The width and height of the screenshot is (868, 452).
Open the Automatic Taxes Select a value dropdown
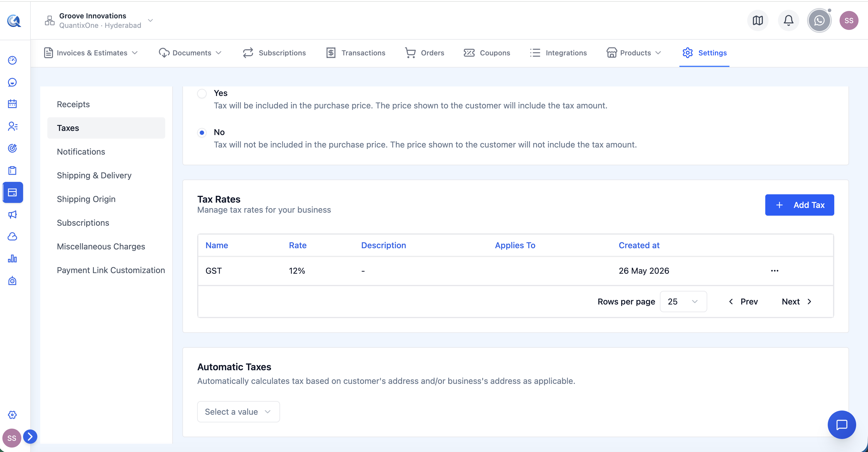[x=238, y=412]
